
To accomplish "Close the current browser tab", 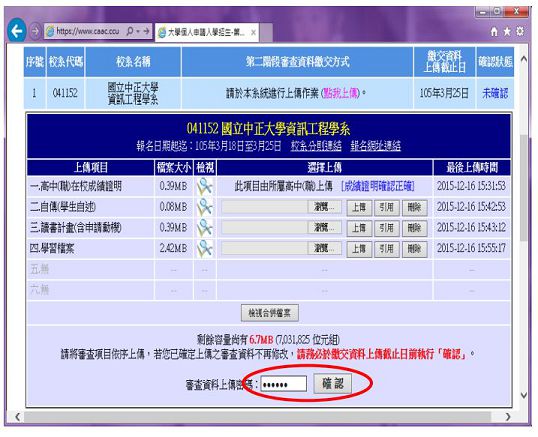I will coord(253,33).
